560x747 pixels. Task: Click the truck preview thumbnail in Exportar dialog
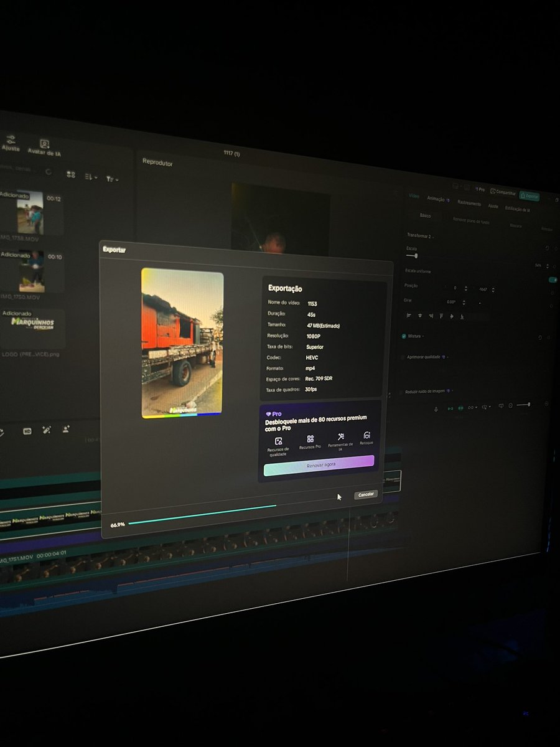pyautogui.click(x=182, y=343)
